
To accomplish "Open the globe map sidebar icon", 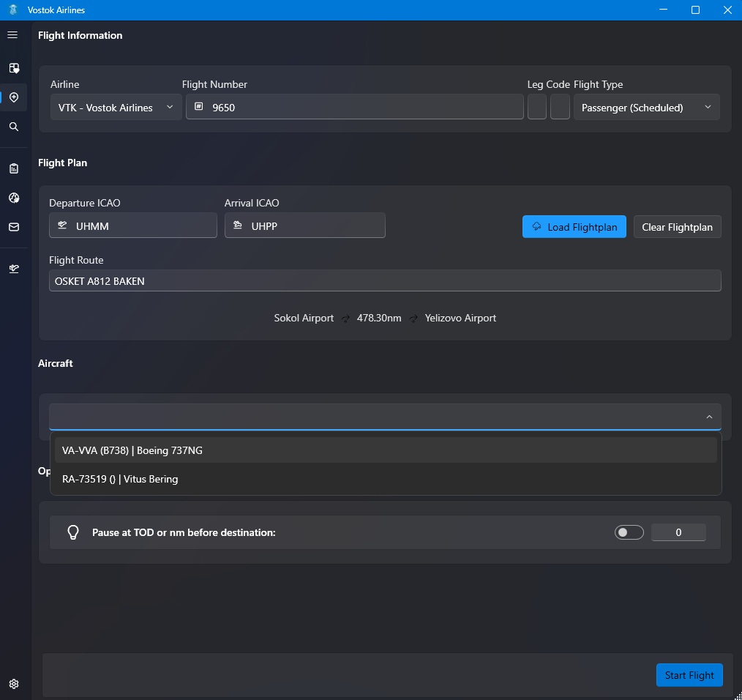I will (14, 198).
